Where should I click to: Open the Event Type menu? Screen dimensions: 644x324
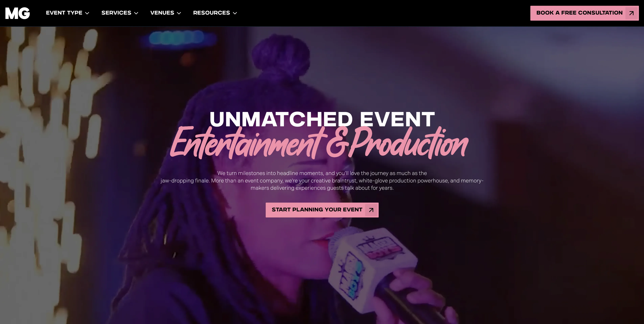[x=67, y=13]
